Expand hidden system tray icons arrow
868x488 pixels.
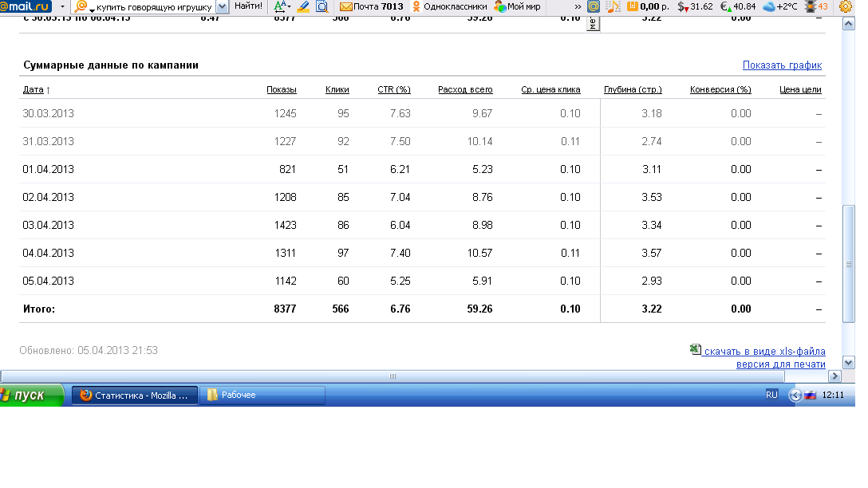click(795, 395)
